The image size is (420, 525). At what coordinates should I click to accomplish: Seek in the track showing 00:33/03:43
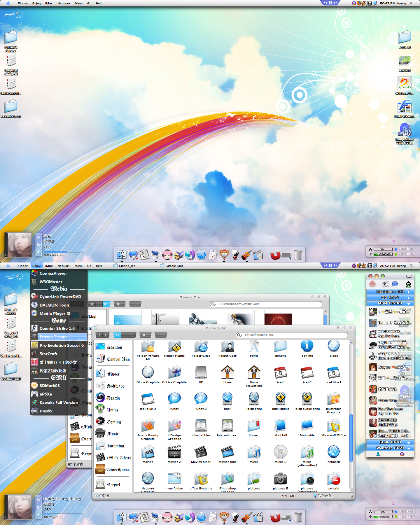tap(63, 514)
